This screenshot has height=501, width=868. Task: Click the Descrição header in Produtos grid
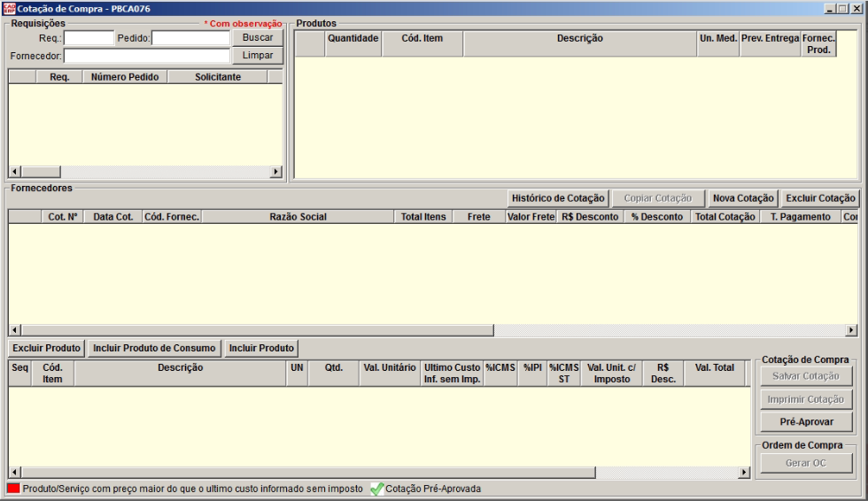[x=579, y=43]
